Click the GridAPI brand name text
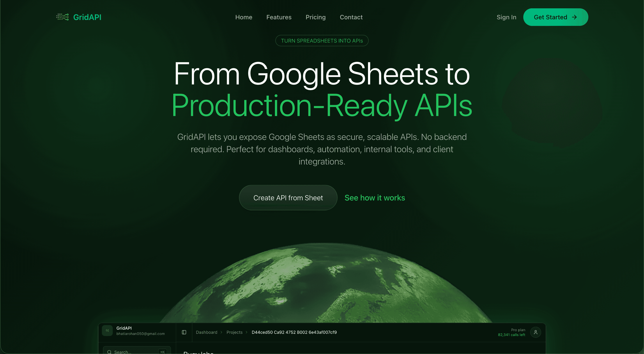 (87, 17)
